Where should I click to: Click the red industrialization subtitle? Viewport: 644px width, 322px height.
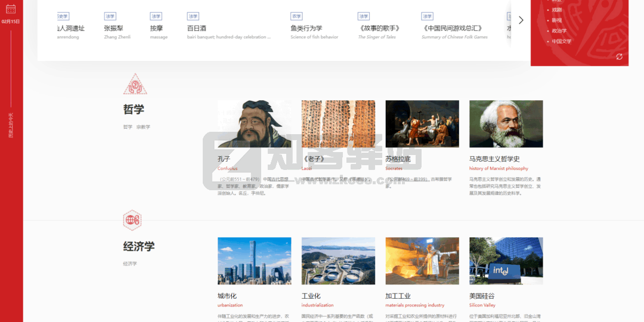pyautogui.click(x=317, y=305)
